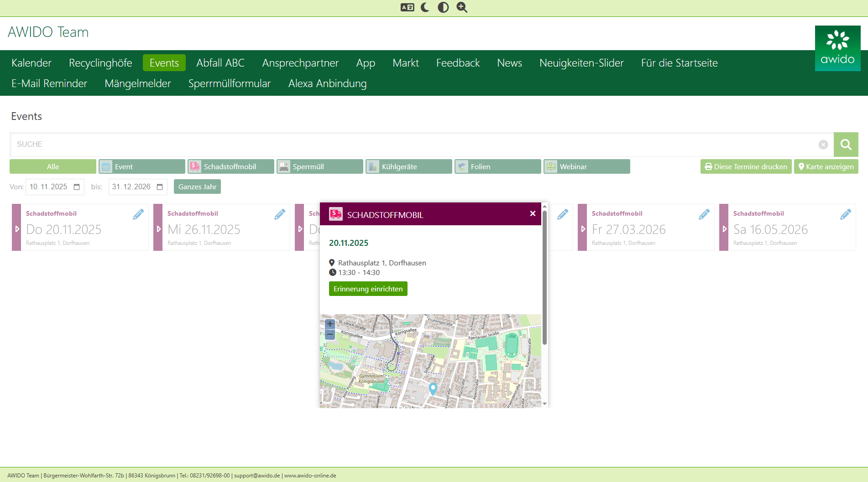
Task: Toggle the Sperrmüll category filter
Action: point(319,166)
